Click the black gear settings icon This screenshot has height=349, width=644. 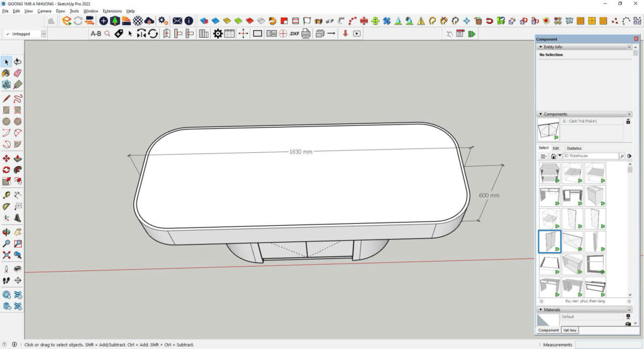218,34
